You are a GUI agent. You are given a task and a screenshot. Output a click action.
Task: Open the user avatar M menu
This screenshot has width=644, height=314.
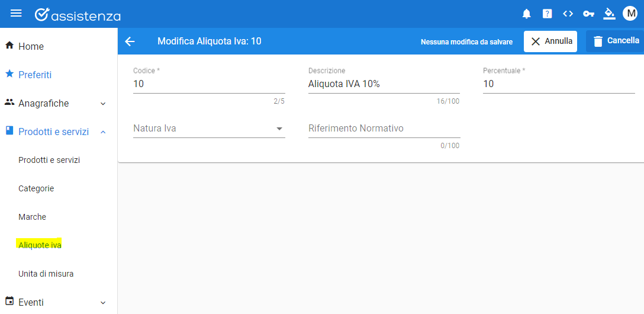(630, 14)
